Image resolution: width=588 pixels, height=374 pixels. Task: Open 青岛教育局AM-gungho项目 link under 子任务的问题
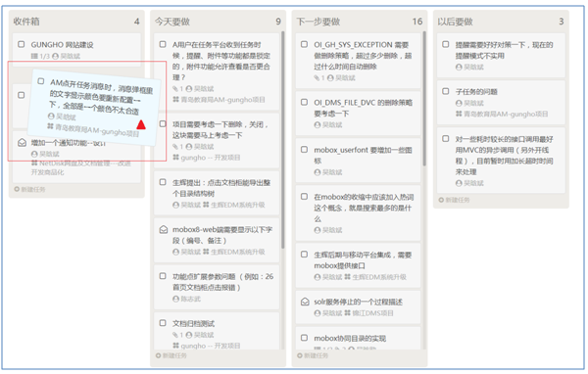(506, 114)
